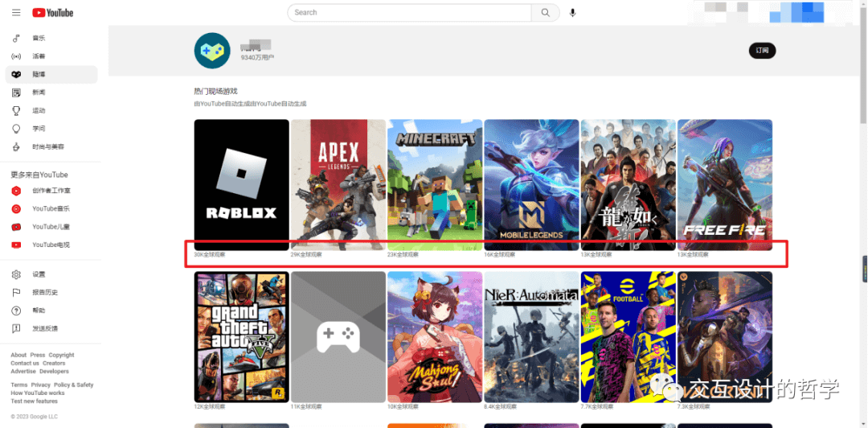This screenshot has width=868, height=428.
Task: Click the Contact us link
Action: point(25,363)
